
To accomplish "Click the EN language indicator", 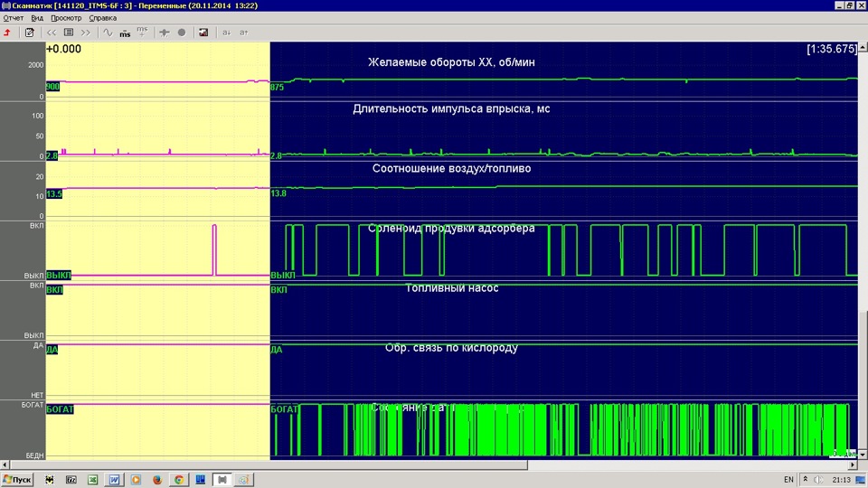I will pyautogui.click(x=788, y=480).
